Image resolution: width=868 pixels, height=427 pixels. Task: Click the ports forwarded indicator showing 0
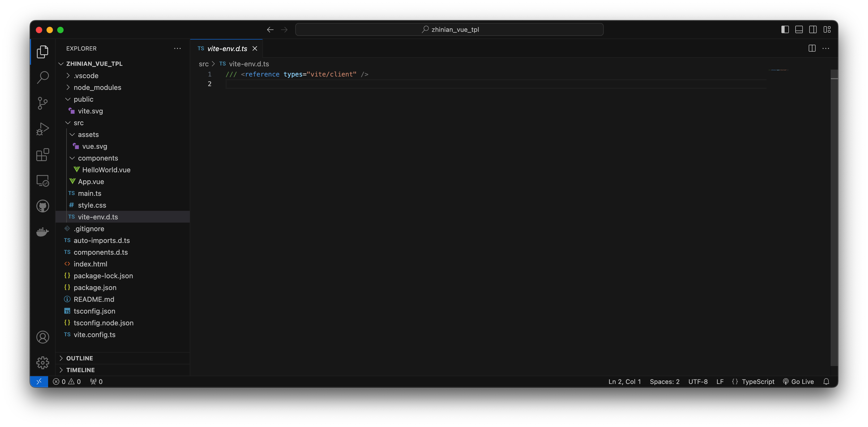coord(96,382)
